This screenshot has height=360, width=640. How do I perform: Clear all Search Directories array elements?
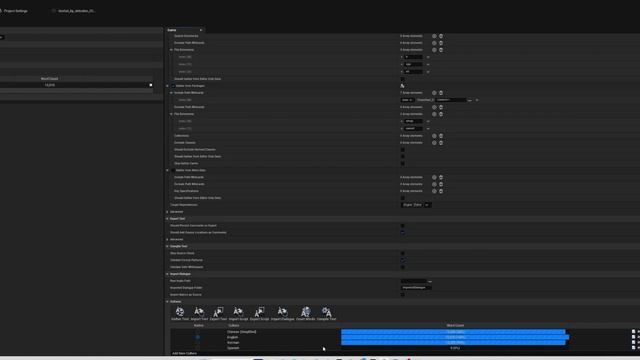pyautogui.click(x=441, y=36)
